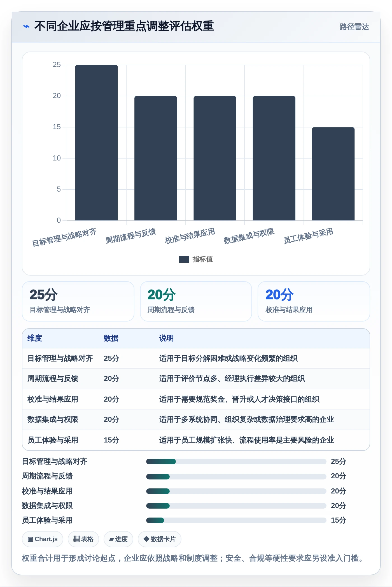The width and height of the screenshot is (392, 587).
Task: Click the 表格 tag chip
Action: point(83,539)
